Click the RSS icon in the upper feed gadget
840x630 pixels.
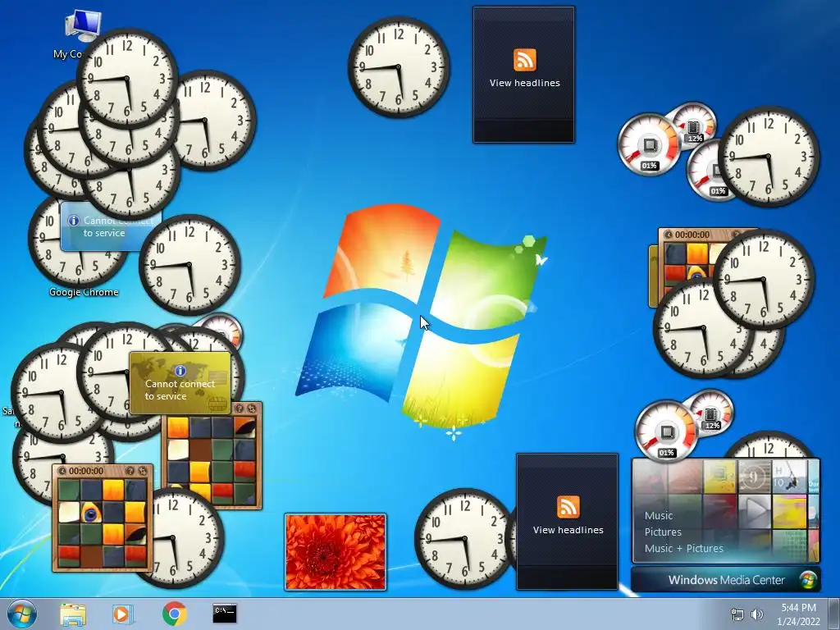524,59
